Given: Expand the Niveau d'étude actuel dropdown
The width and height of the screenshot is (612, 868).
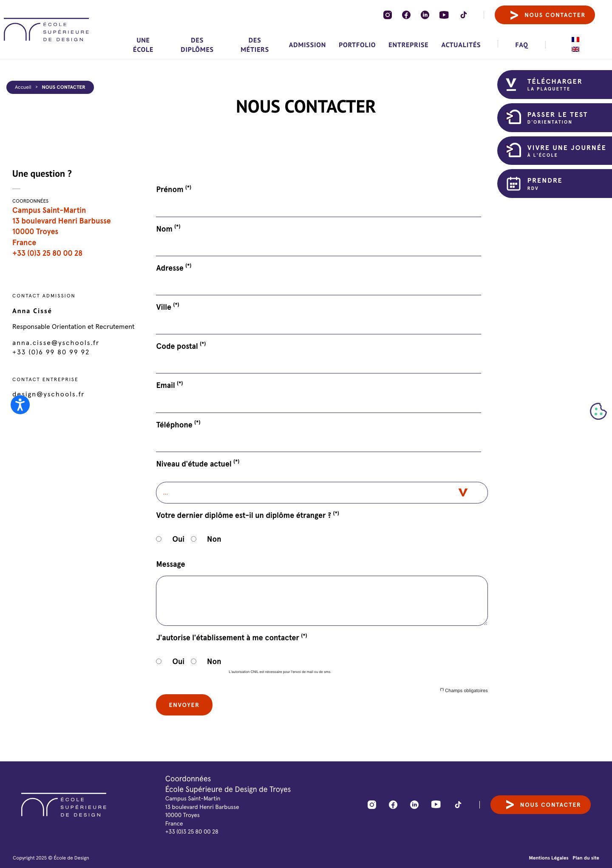Looking at the screenshot, I should tap(322, 492).
